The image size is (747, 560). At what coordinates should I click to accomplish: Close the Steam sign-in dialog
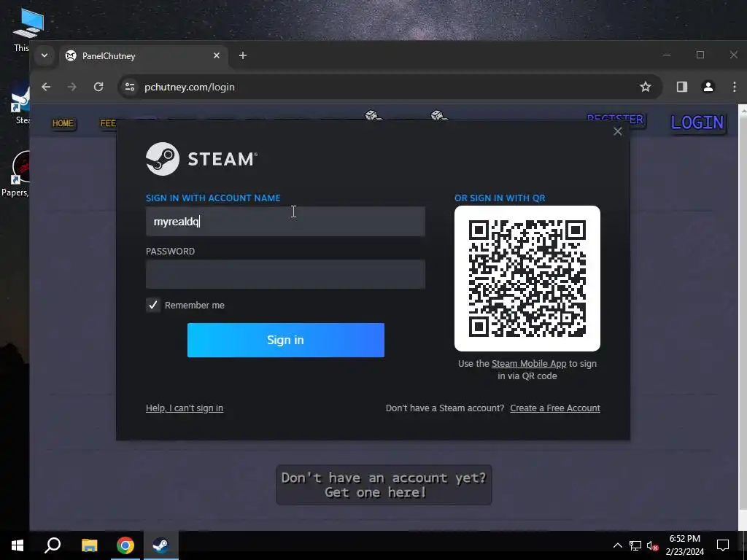pos(617,131)
